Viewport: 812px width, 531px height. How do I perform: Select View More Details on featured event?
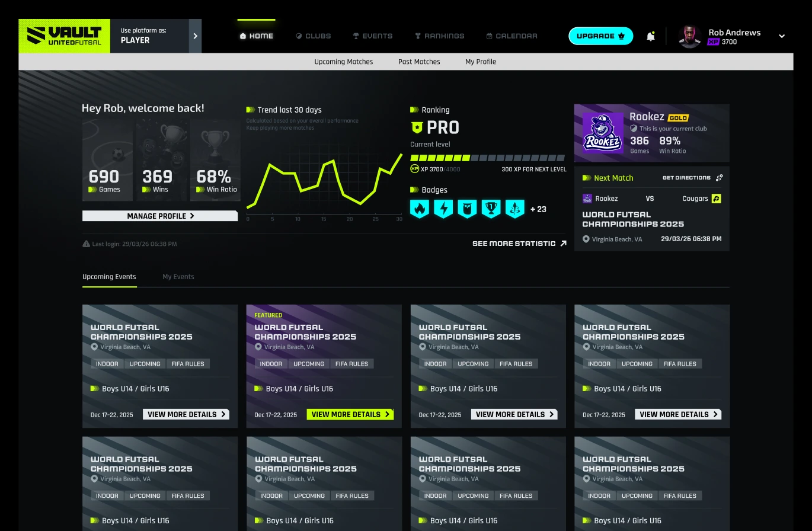350,414
